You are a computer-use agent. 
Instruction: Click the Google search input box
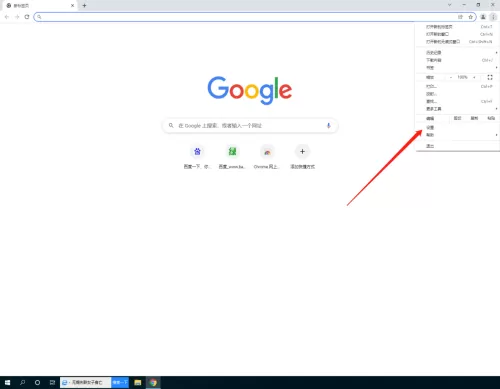(250, 126)
